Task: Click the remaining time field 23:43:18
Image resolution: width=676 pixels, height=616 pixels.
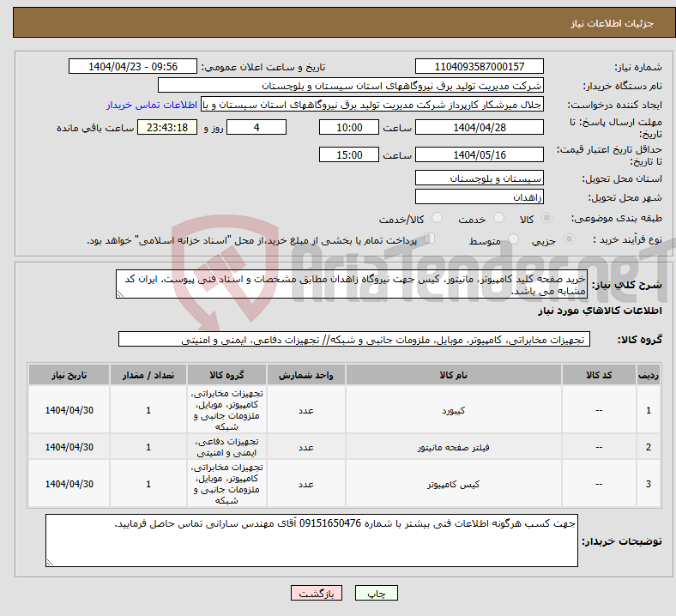Action: (167, 128)
